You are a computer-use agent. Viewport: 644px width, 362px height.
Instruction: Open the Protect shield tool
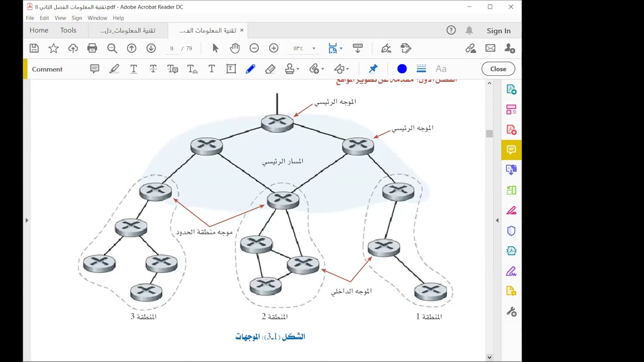(x=511, y=231)
